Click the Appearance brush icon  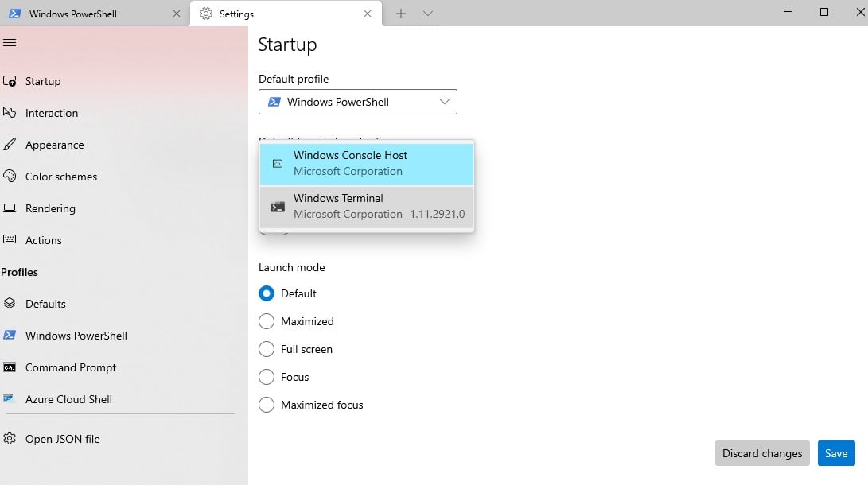point(10,145)
